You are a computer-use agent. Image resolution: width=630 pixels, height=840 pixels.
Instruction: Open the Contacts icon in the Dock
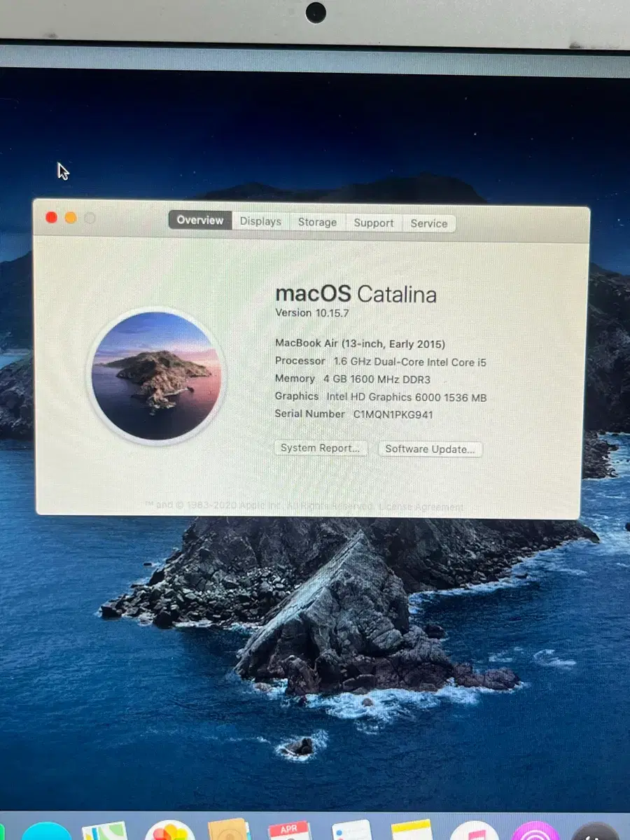230,831
